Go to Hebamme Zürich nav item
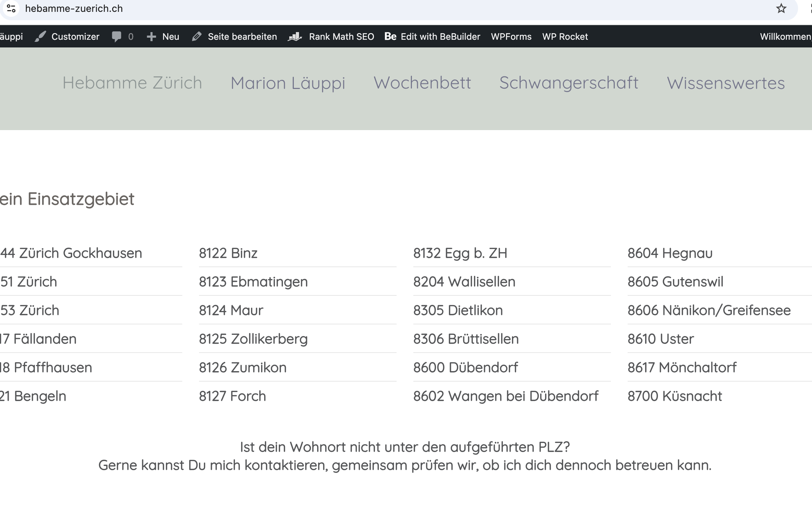Screen dimensions: 812x519 coord(132,83)
